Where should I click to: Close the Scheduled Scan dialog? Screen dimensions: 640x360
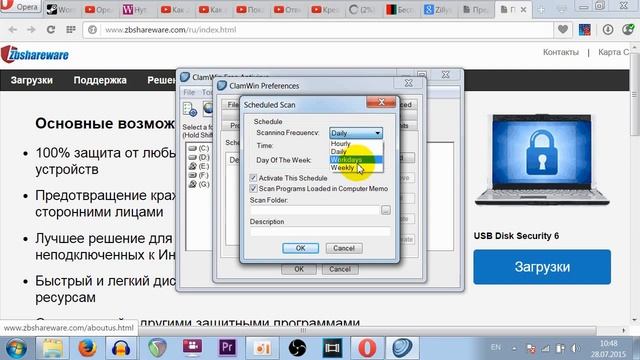point(381,102)
